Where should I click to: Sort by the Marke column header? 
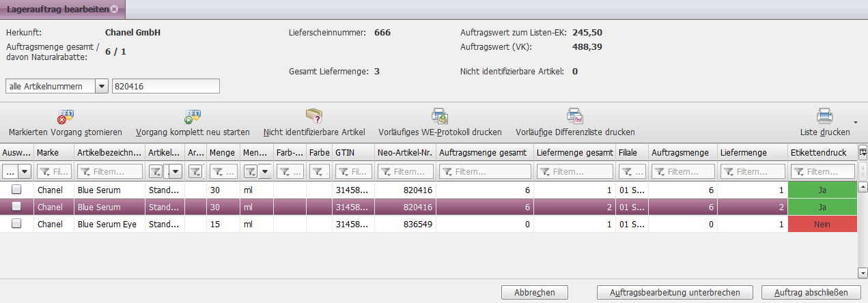click(x=54, y=152)
